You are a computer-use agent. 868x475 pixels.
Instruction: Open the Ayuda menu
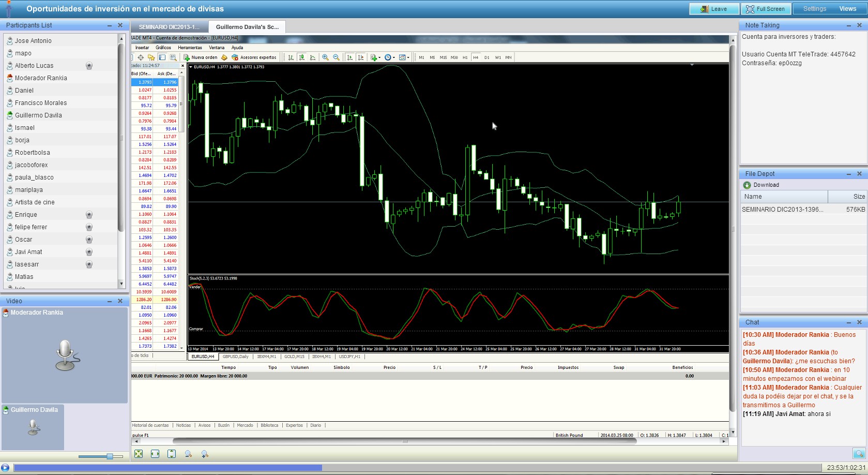(x=237, y=48)
